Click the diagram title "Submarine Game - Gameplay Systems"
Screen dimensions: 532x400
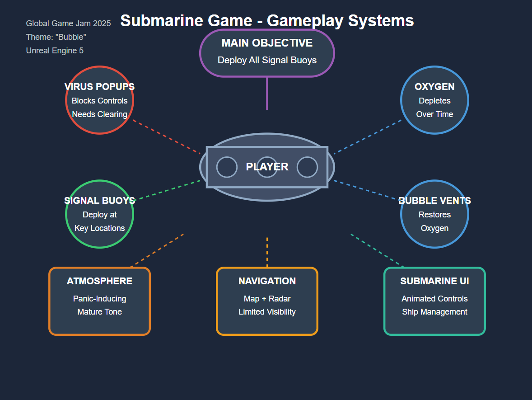(x=267, y=21)
